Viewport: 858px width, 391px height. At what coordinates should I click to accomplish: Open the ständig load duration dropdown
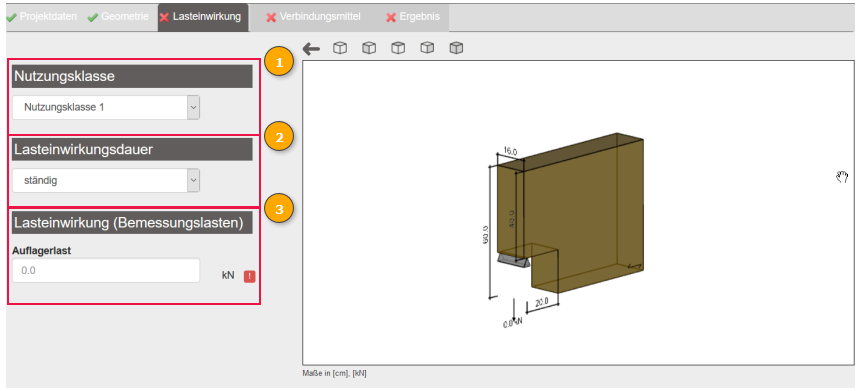pyautogui.click(x=106, y=180)
